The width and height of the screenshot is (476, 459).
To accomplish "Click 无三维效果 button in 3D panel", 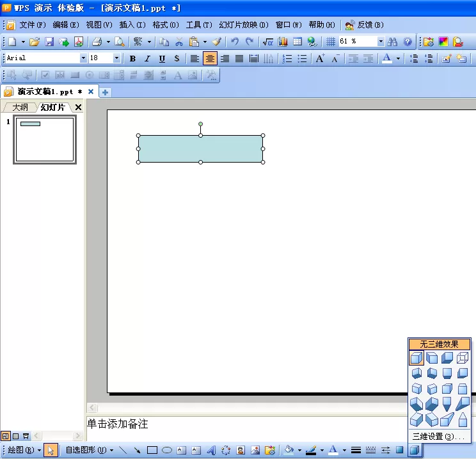I will [x=440, y=344].
